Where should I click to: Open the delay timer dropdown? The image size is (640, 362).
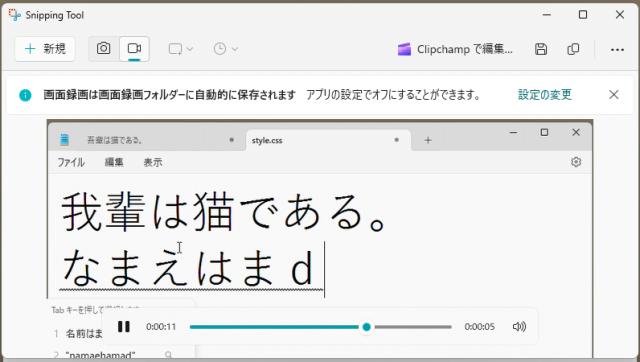[x=226, y=49]
